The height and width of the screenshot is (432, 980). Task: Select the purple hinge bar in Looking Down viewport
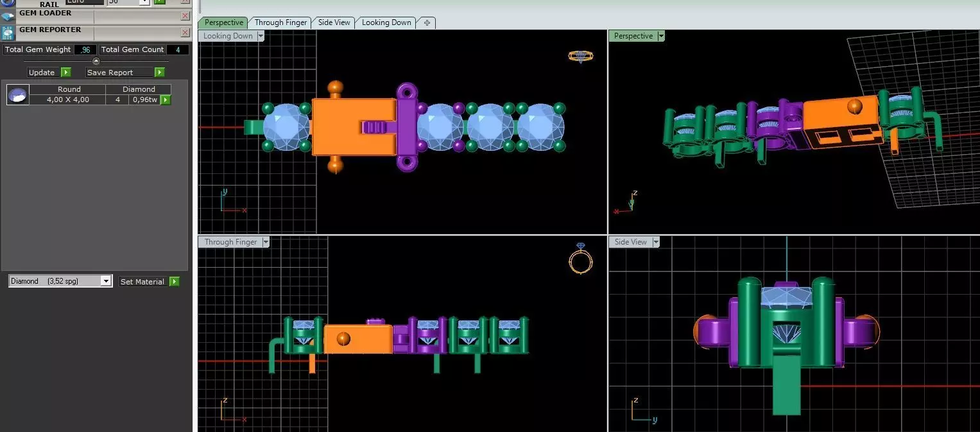pyautogui.click(x=407, y=127)
